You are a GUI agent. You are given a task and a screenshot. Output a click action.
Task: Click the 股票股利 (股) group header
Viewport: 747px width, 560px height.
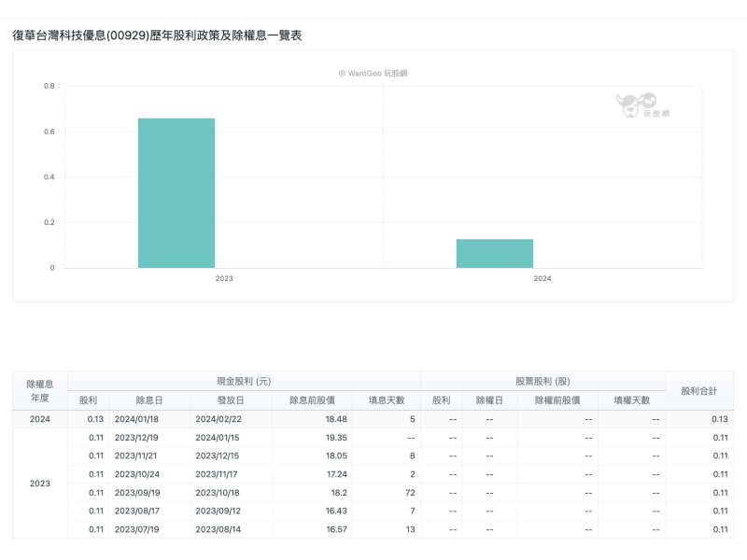[543, 382]
